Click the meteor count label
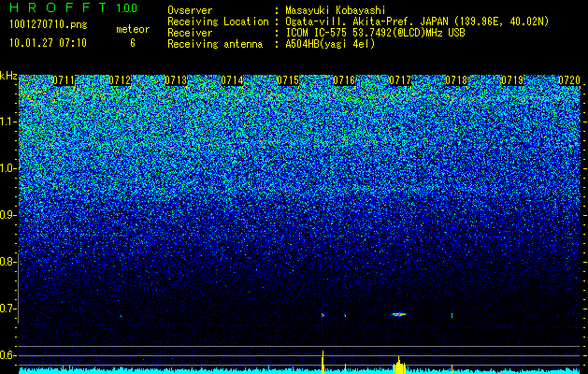The image size is (588, 374). tap(133, 29)
